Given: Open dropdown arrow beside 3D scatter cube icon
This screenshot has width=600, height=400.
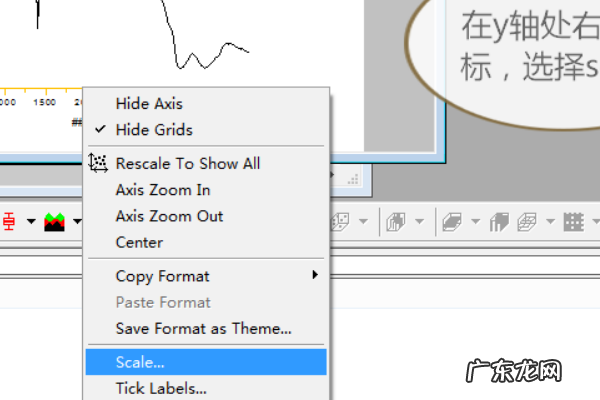Looking at the screenshot, I should [362, 221].
